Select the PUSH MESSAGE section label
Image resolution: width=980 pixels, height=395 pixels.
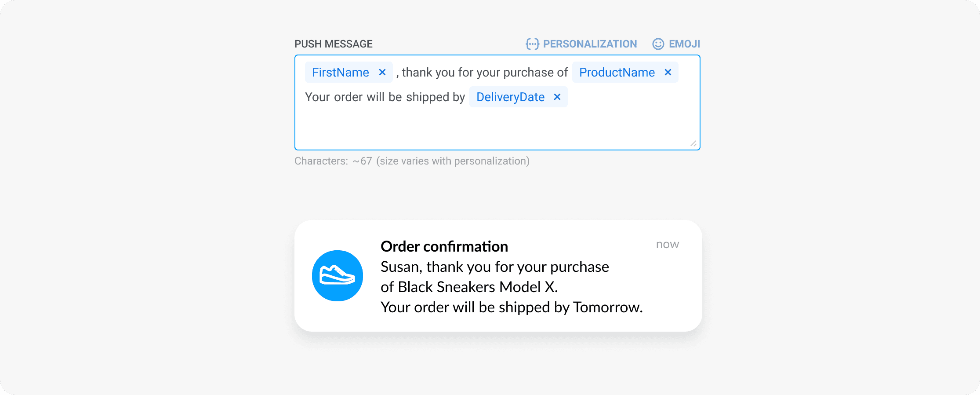click(334, 44)
